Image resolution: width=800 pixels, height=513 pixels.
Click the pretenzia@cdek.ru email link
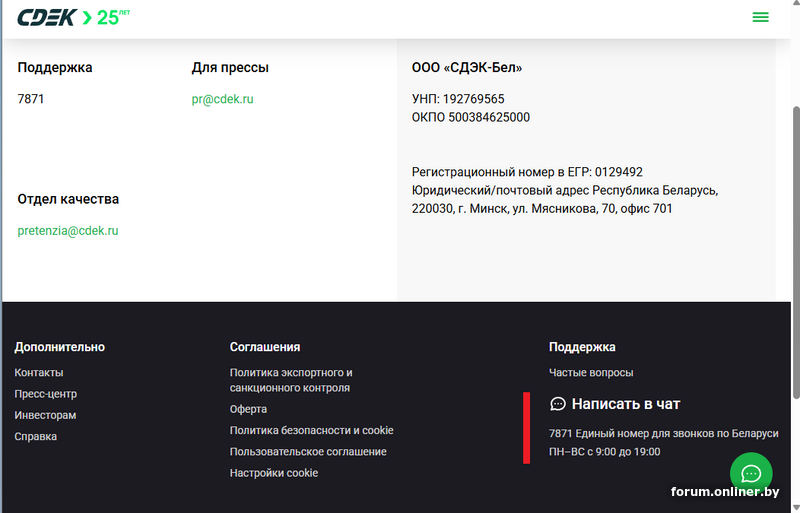(68, 230)
